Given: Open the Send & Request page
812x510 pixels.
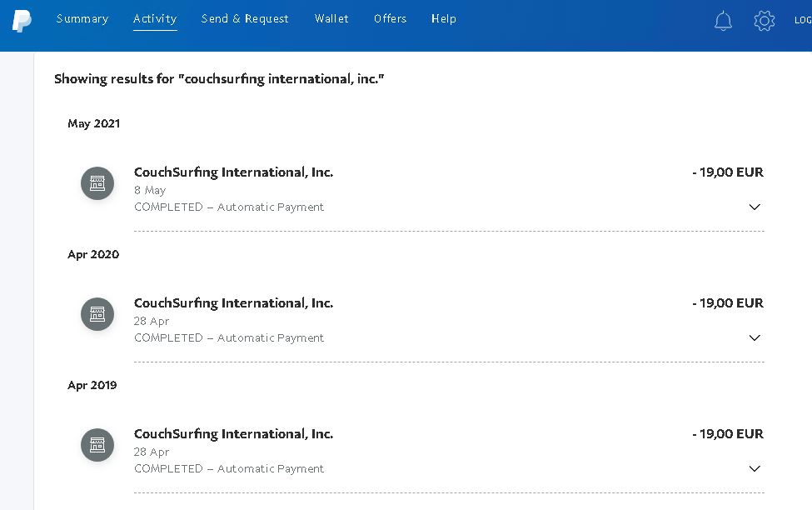Looking at the screenshot, I should tap(245, 18).
